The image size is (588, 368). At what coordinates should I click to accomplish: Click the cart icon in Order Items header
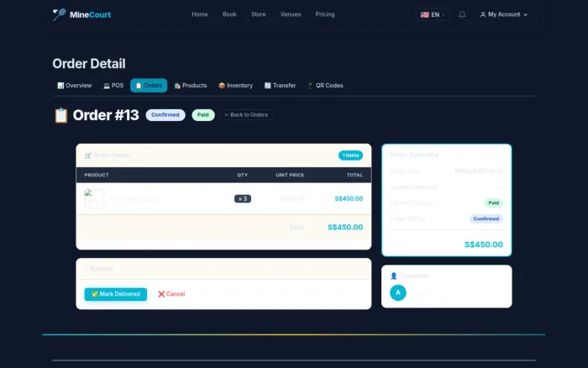point(87,155)
